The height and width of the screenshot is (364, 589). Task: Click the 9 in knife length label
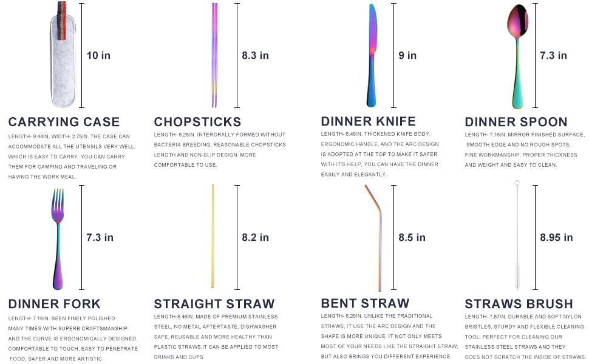tap(407, 56)
